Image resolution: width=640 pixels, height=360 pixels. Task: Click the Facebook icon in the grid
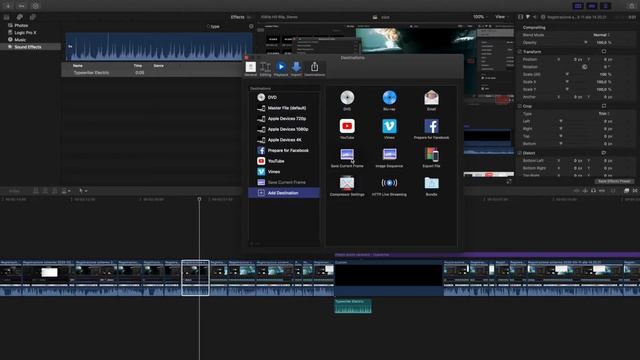click(431, 126)
